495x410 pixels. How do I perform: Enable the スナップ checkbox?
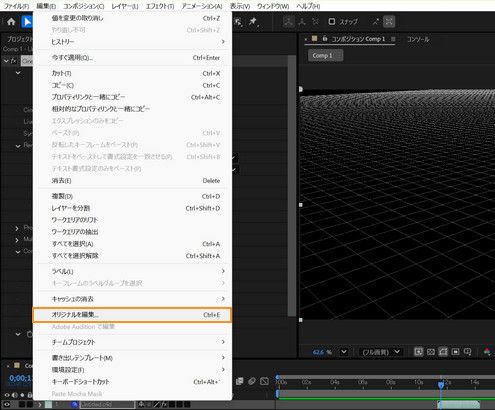(332, 22)
